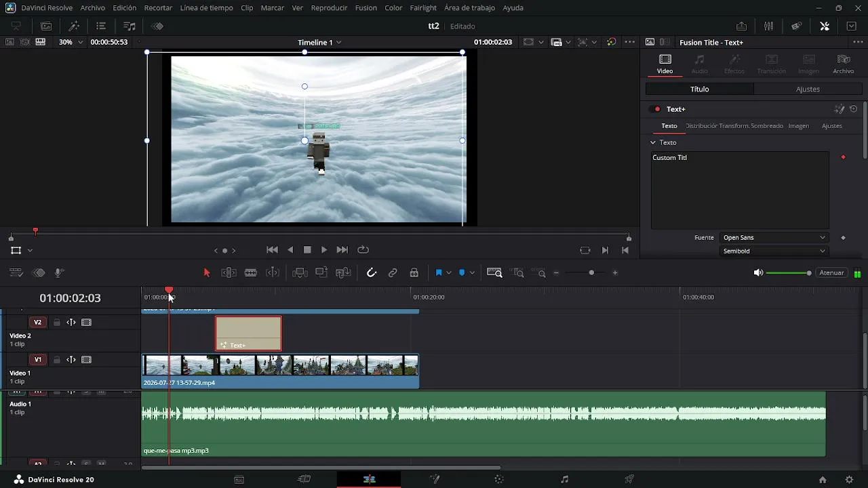Viewport: 868px width, 488px height.
Task: Open the marker color dropdown arrow
Action: [x=472, y=272]
